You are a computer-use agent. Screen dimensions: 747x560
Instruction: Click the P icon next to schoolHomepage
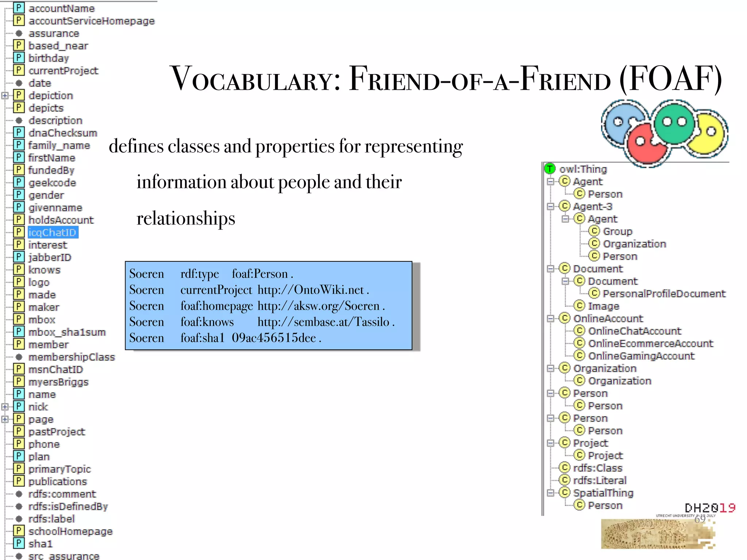coord(19,531)
